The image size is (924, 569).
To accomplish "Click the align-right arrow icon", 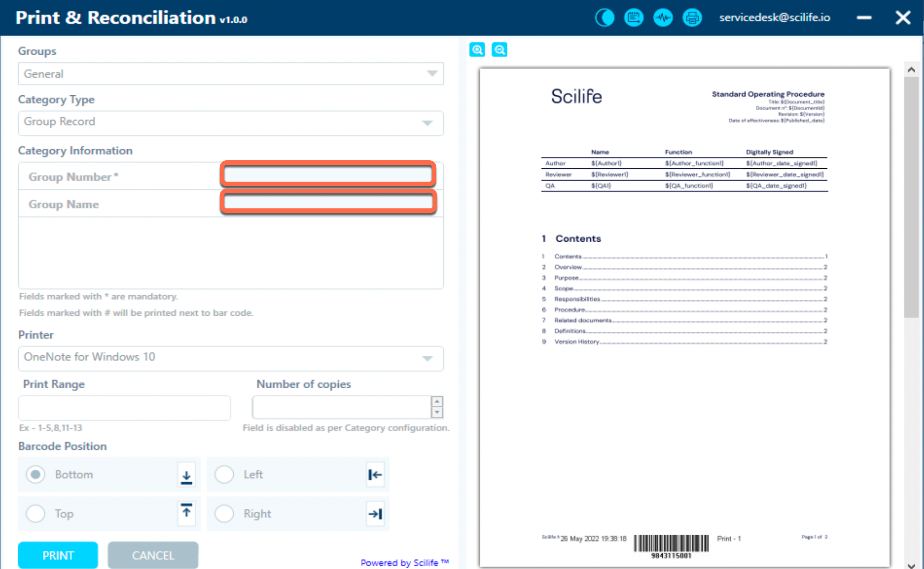I will pos(375,514).
